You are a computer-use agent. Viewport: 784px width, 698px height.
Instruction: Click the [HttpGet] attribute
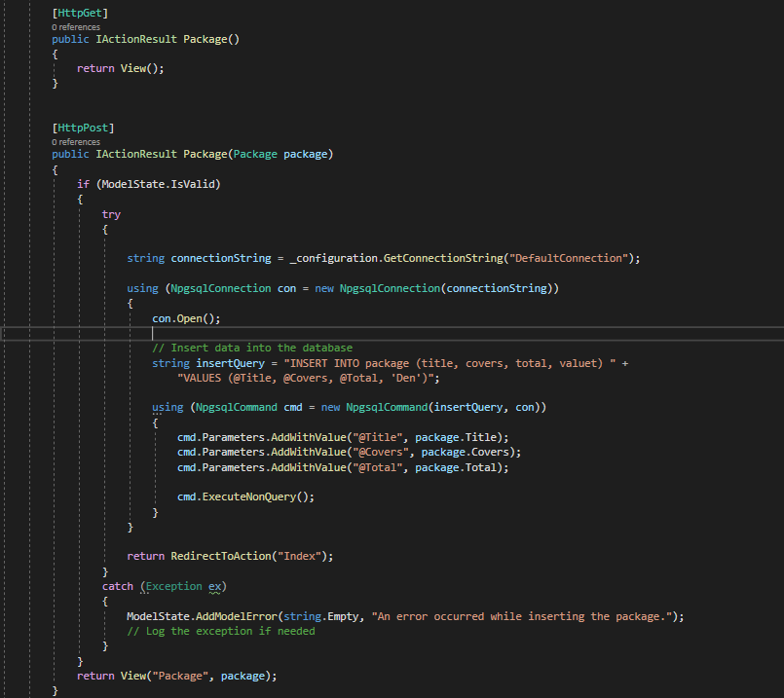click(x=80, y=13)
